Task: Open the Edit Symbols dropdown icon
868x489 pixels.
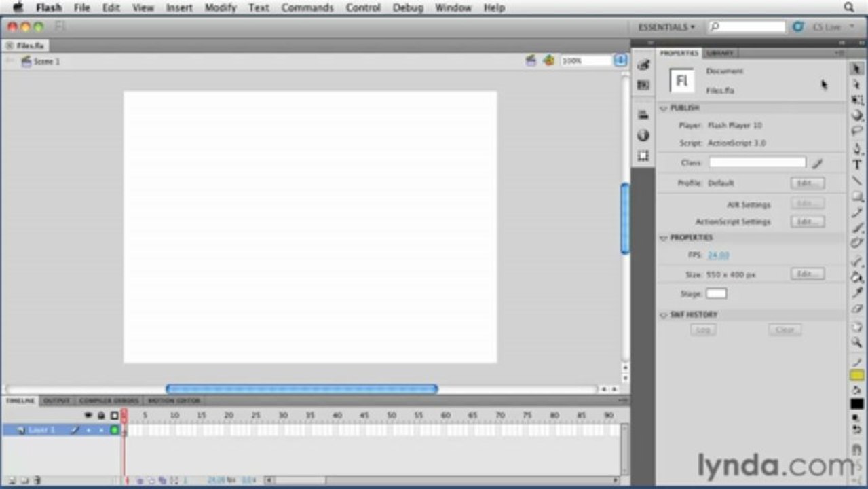Action: click(548, 60)
